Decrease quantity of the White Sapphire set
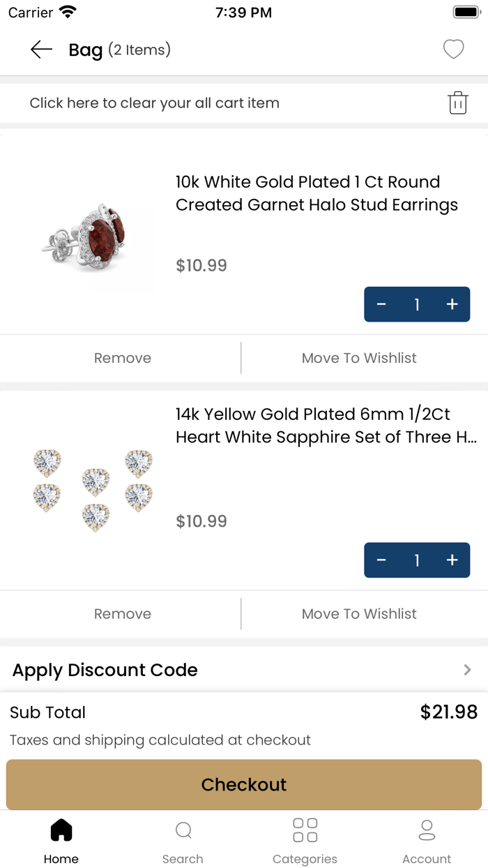The image size is (488, 868). [381, 560]
